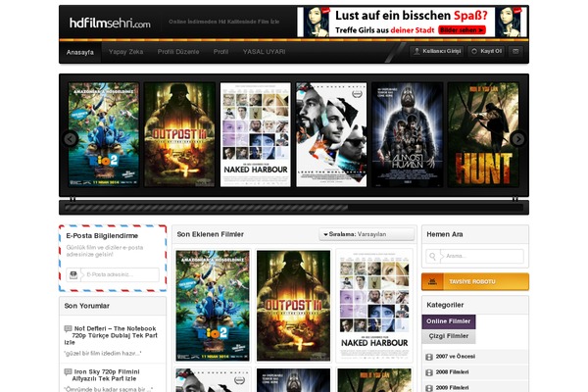Open Outpost III in Son Eklenen Filmler
588x392 pixels.
pos(293,306)
